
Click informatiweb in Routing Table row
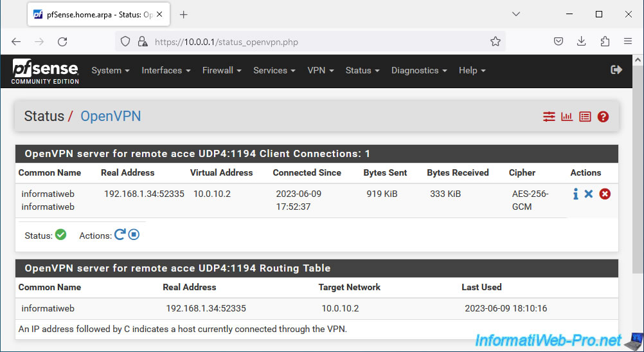coord(48,308)
